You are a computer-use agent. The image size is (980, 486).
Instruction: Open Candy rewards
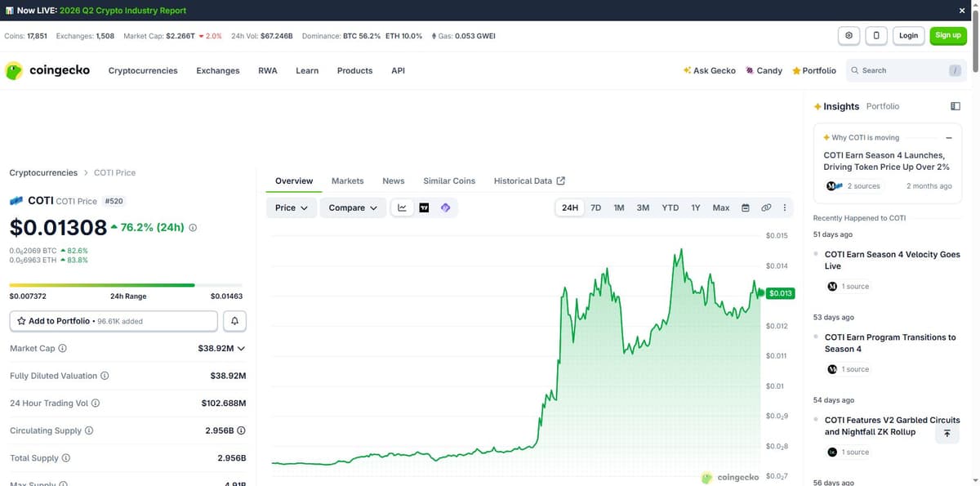pyautogui.click(x=764, y=71)
